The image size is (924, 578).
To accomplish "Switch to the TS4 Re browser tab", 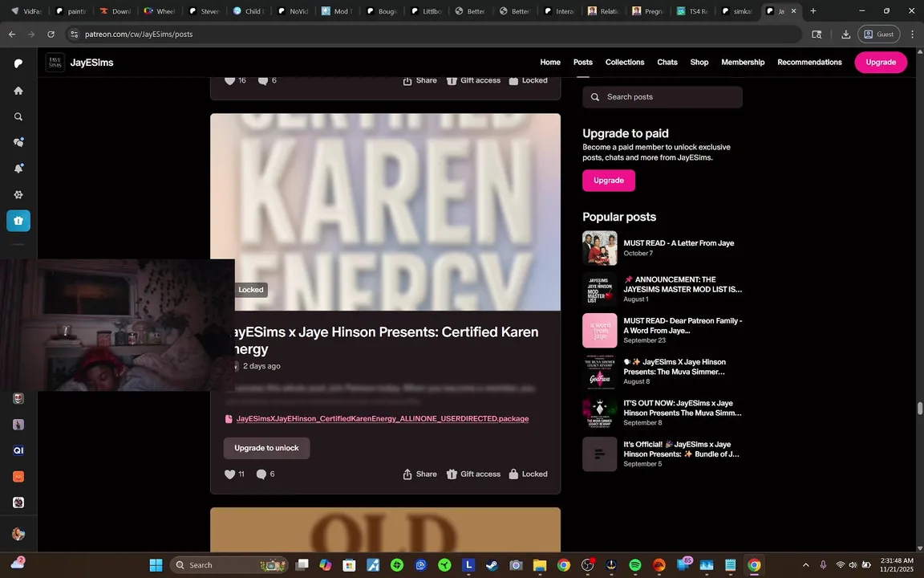I will pyautogui.click(x=693, y=10).
